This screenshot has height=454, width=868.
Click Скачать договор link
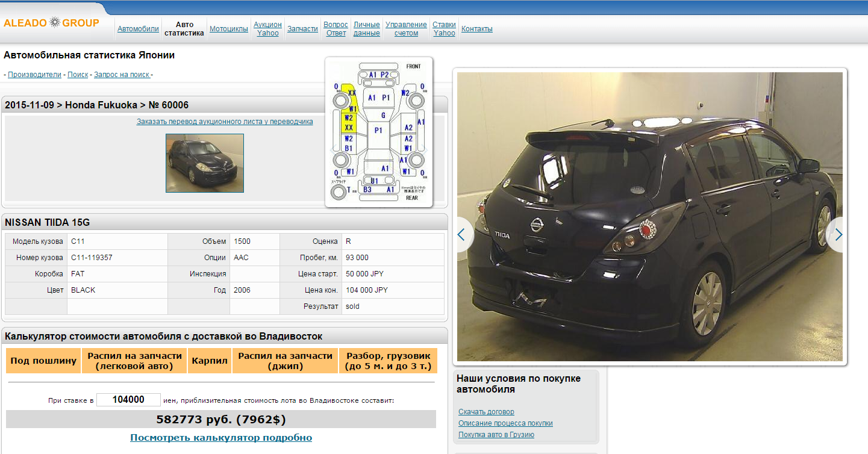click(x=486, y=412)
